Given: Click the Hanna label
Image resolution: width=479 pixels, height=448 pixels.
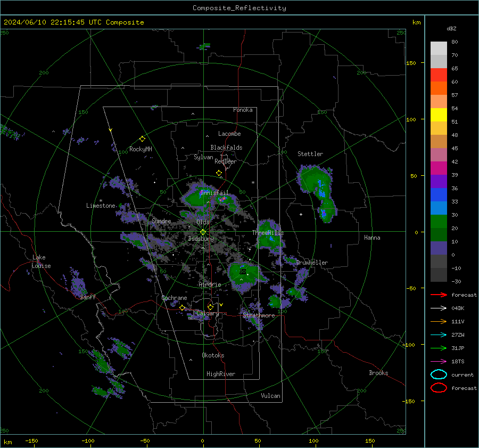Looking at the screenshot, I should click(372, 238).
